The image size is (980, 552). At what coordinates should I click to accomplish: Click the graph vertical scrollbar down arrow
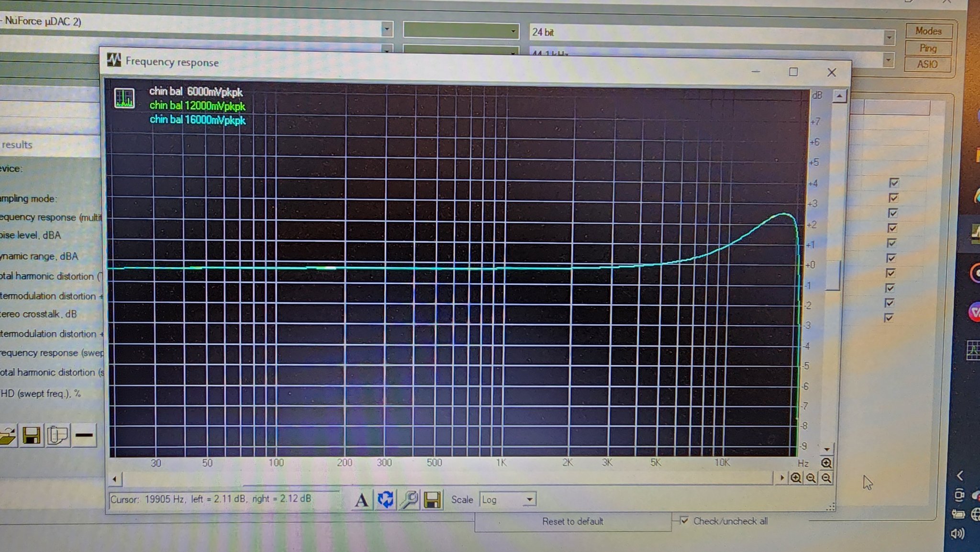click(x=827, y=449)
